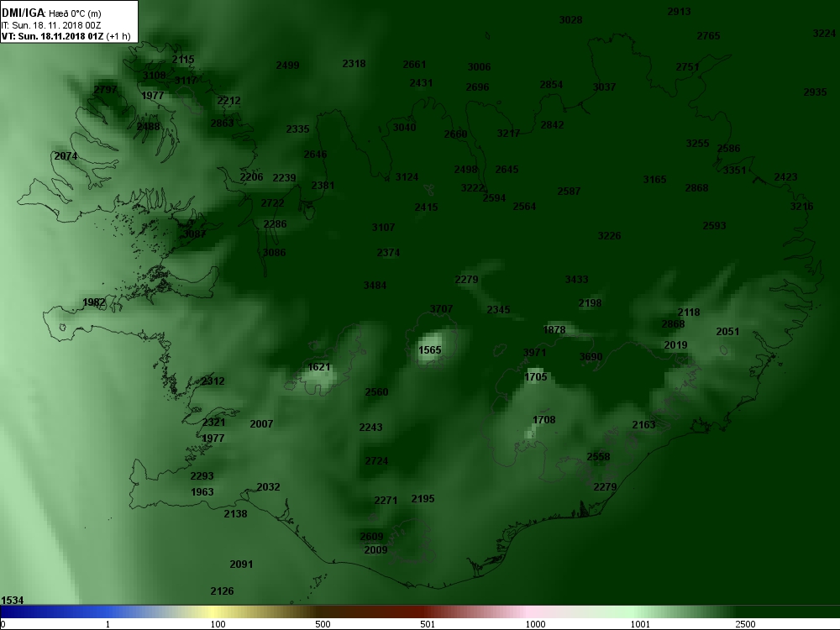This screenshot has height=630, width=840.
Task: Click the value 1565 on the glacier
Action: (x=429, y=349)
